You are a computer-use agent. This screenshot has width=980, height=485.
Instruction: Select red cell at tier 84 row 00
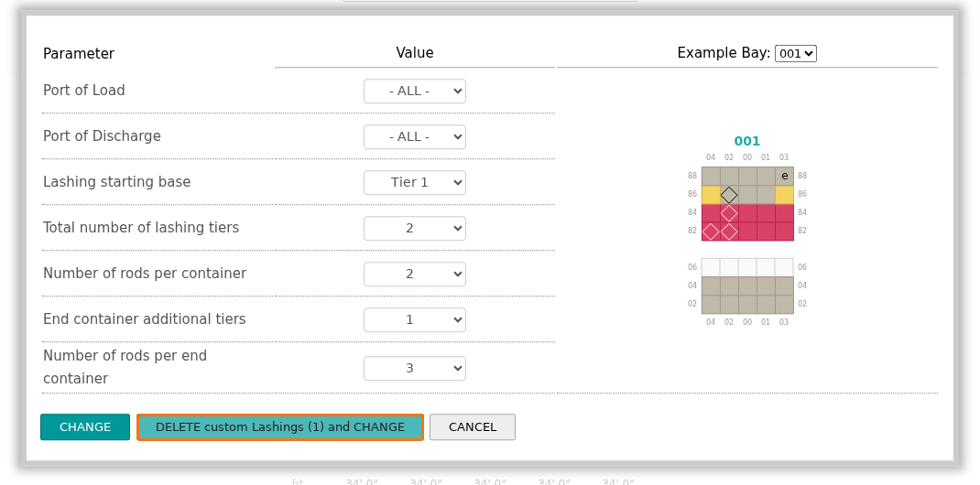pos(747,213)
